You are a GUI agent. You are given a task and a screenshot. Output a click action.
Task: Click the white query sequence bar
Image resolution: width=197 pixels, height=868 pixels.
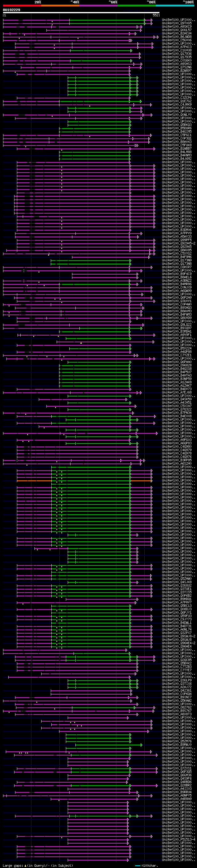pos(81,13)
